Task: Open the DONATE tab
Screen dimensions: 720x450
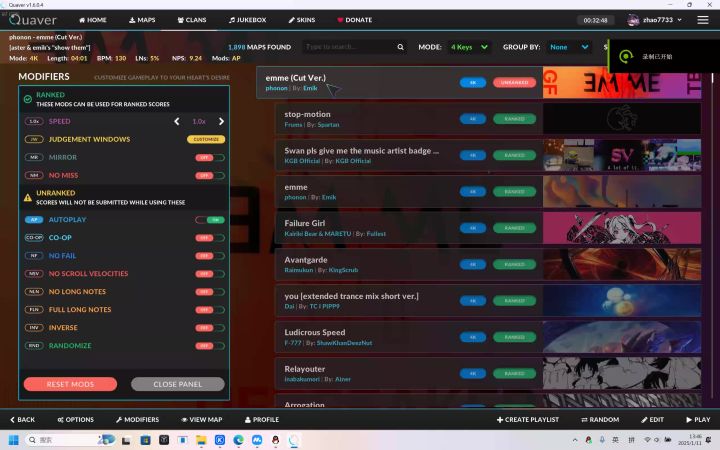Action: click(354, 20)
